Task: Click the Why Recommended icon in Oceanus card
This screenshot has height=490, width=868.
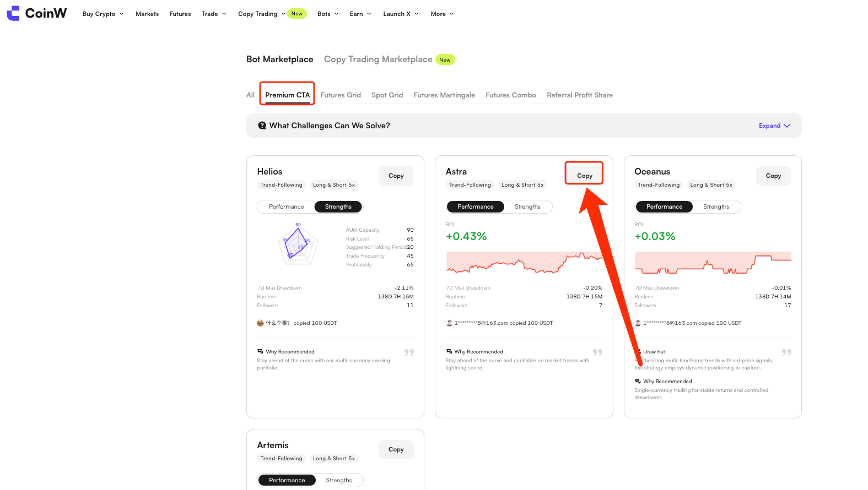Action: [x=638, y=381]
